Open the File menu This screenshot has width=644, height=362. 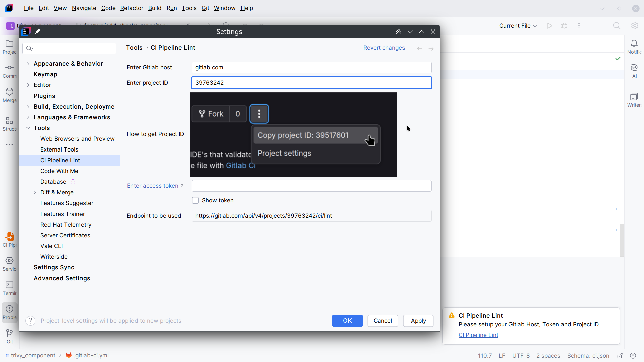pyautogui.click(x=29, y=8)
